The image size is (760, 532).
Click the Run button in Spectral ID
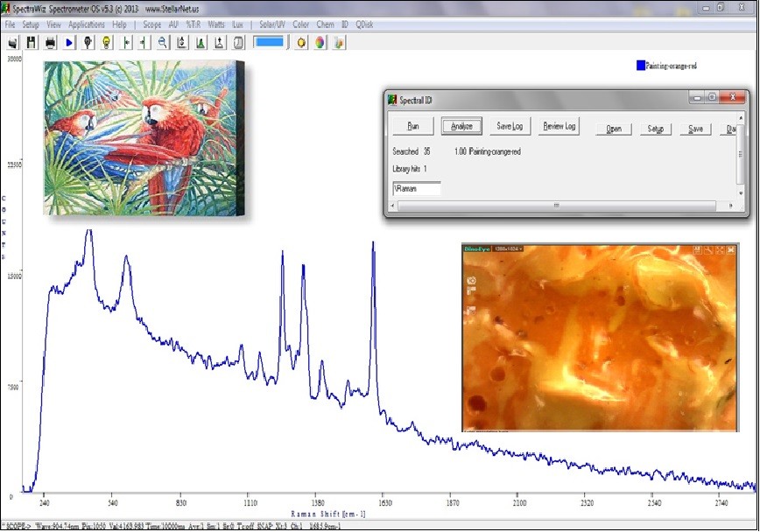[412, 127]
